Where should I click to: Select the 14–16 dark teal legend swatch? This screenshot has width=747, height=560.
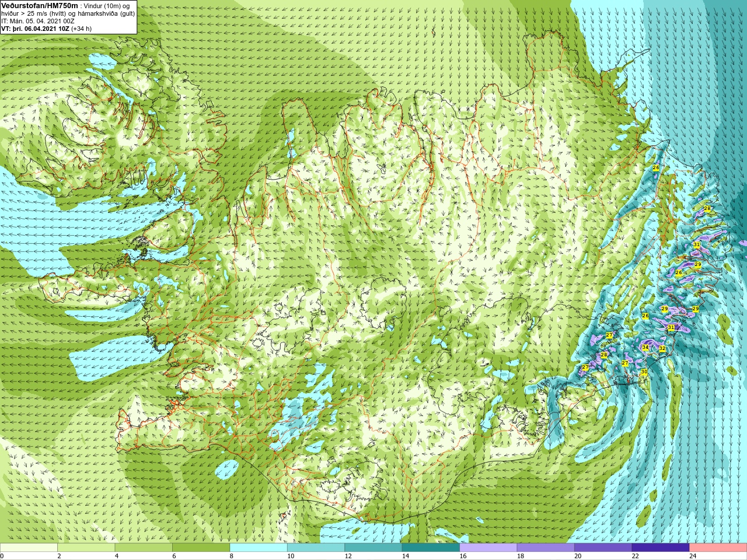[431, 548]
